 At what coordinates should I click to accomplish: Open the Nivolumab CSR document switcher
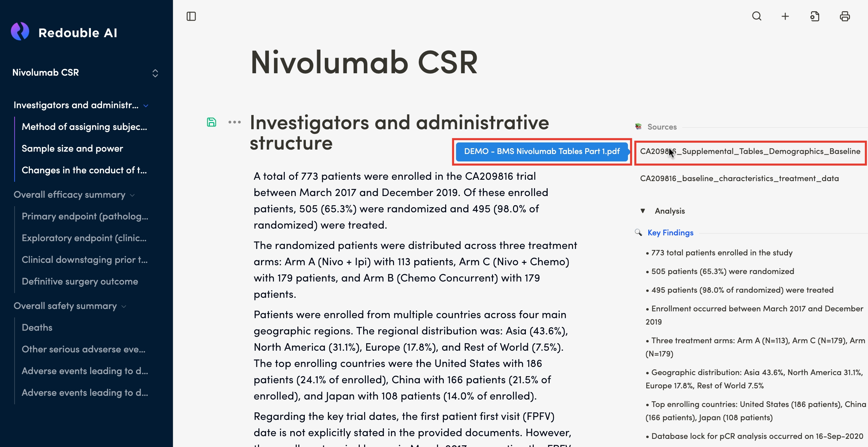(155, 73)
